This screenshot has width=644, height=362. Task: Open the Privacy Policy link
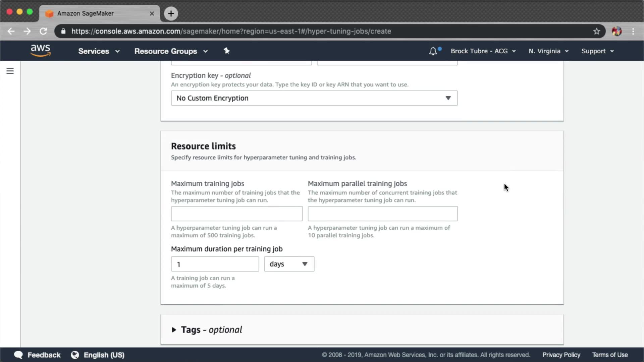click(x=561, y=355)
